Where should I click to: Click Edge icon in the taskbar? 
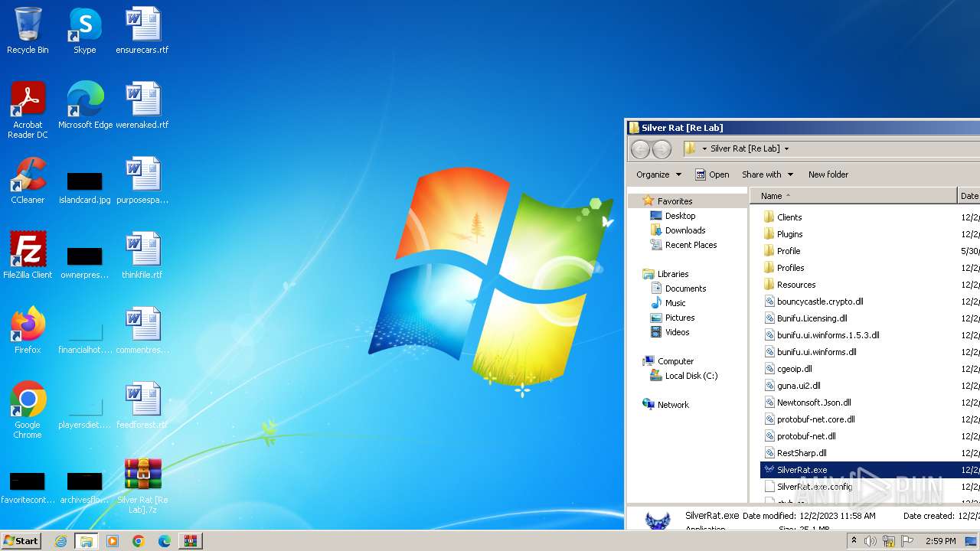point(164,541)
